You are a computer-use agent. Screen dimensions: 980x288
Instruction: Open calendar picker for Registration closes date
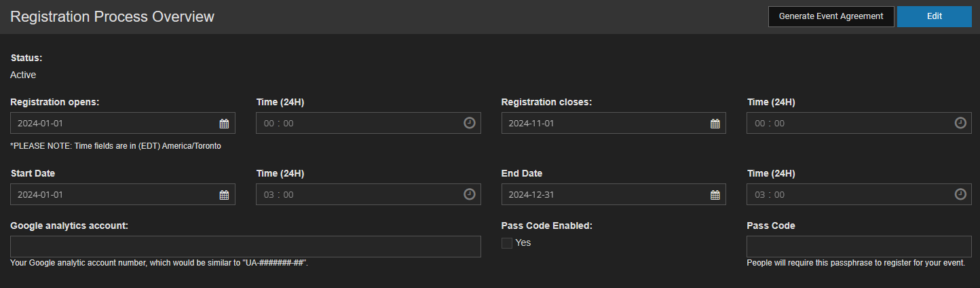pyautogui.click(x=715, y=124)
